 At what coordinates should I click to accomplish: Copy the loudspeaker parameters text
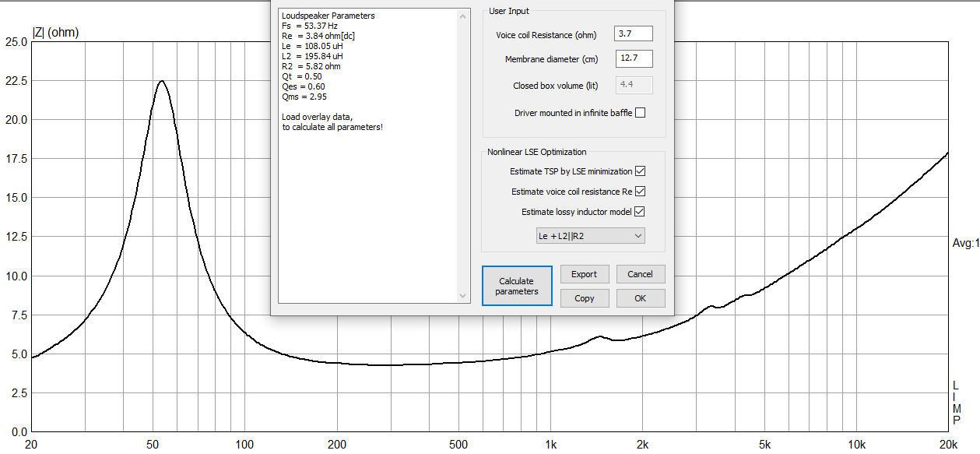pyautogui.click(x=584, y=298)
